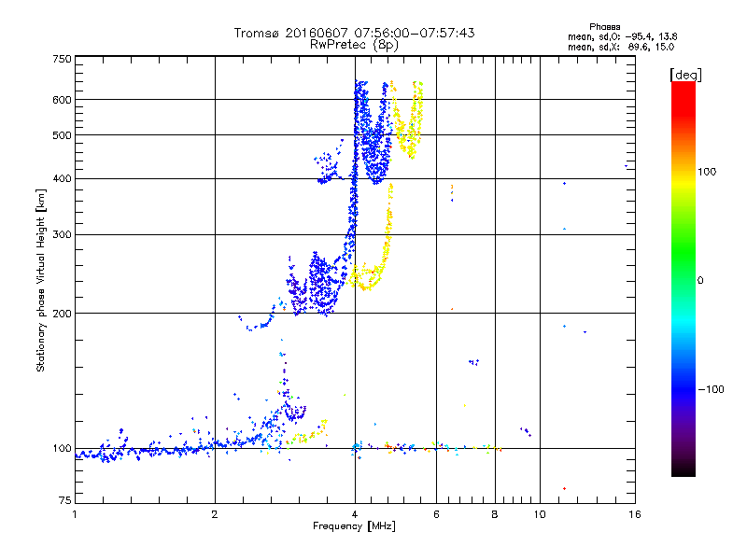Select the 'mean, sd,O: -95.4, 13.8' line
747x560 pixels.
click(x=622, y=36)
